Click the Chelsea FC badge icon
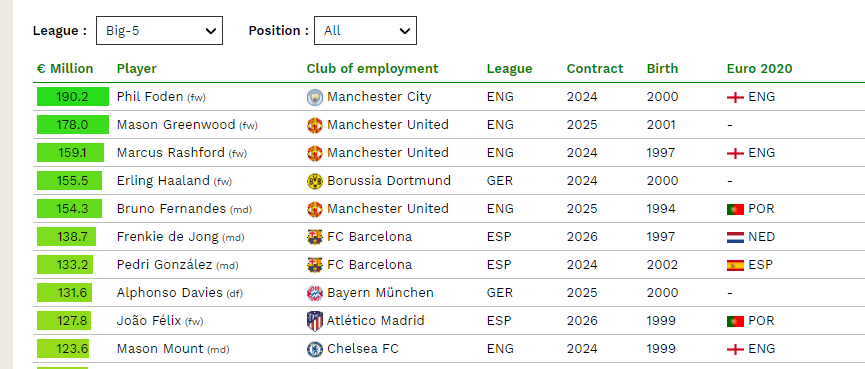 coord(314,349)
